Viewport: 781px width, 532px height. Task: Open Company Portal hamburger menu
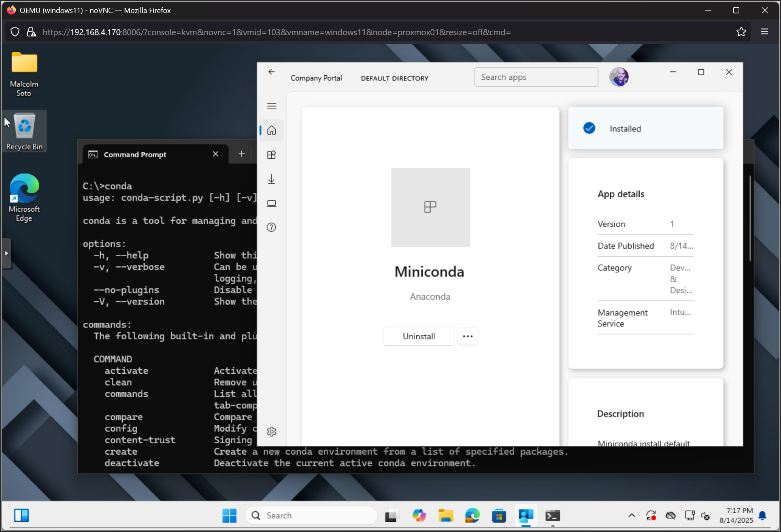tap(272, 106)
